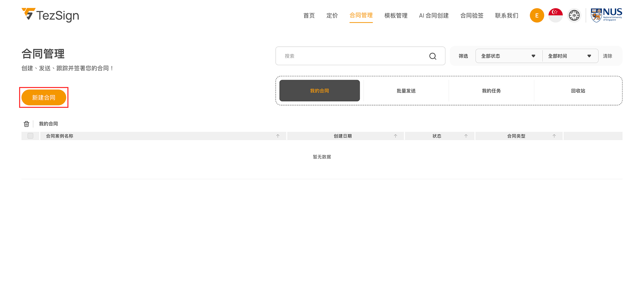Expand the 全部状态 filter dropdown
644x302 pixels.
click(x=508, y=56)
